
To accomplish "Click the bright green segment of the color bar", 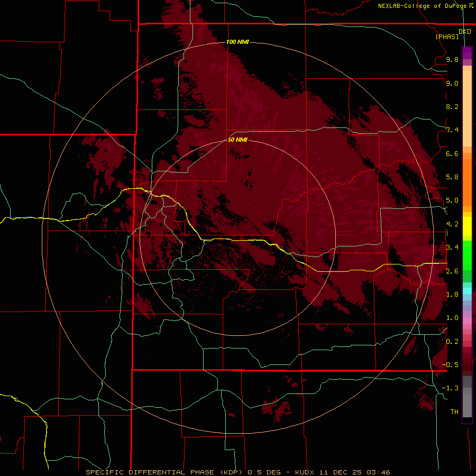I will pyautogui.click(x=467, y=255).
